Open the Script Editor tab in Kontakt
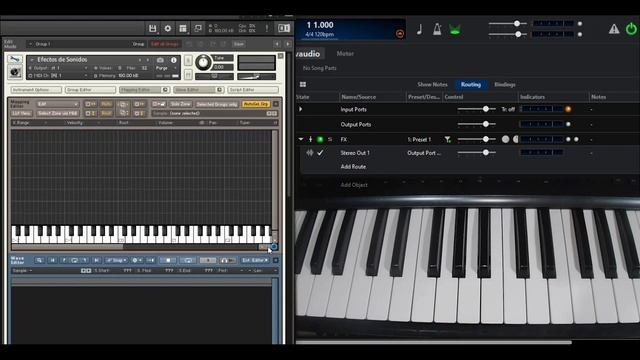Screen dimensions: 640x360 click(253, 89)
